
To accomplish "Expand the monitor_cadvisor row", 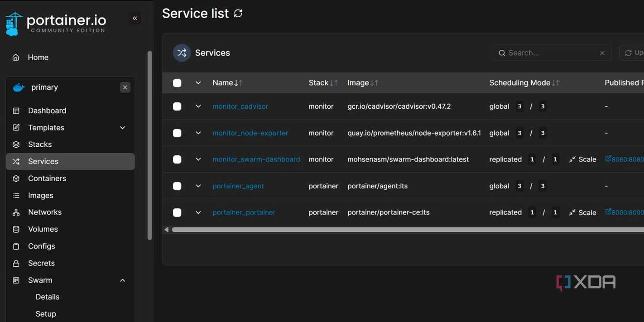I will click(198, 106).
